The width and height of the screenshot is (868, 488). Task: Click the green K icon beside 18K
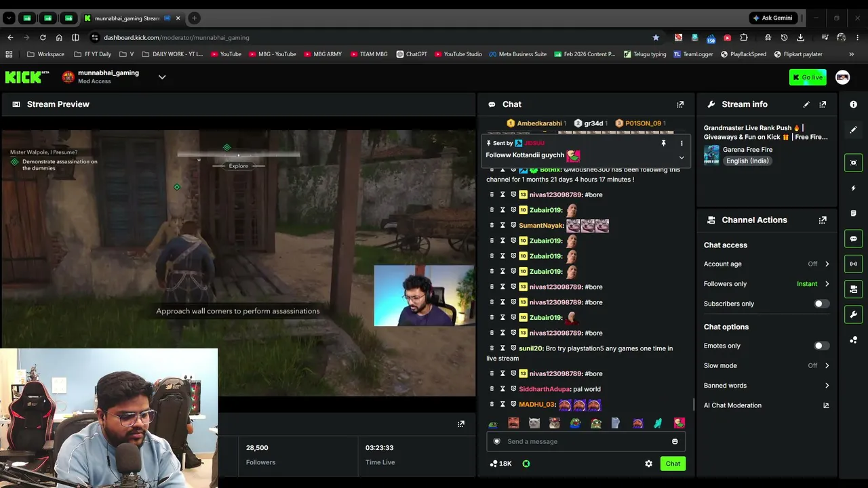(526, 464)
